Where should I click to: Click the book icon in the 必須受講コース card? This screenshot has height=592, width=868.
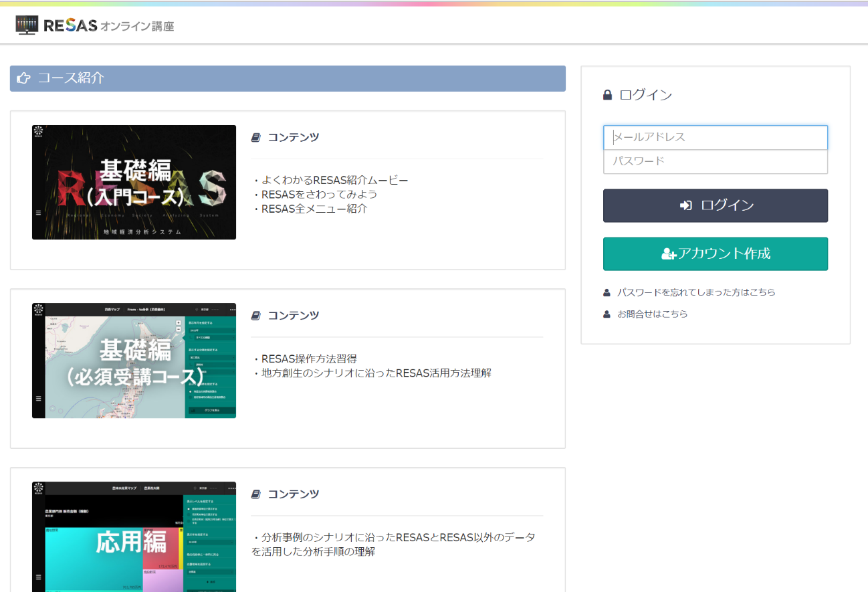255,316
